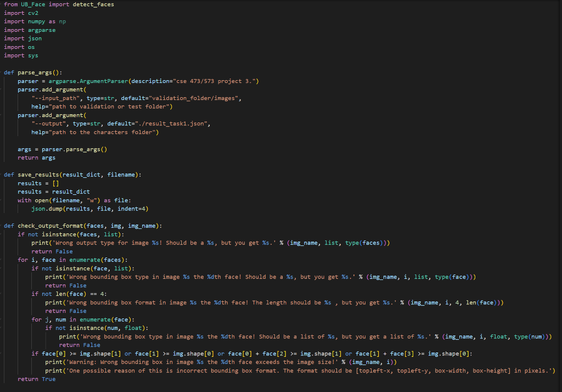This screenshot has height=392, width=562.
Task: Click 'ArgumentParser' in the parser assignment
Action: 104,81
